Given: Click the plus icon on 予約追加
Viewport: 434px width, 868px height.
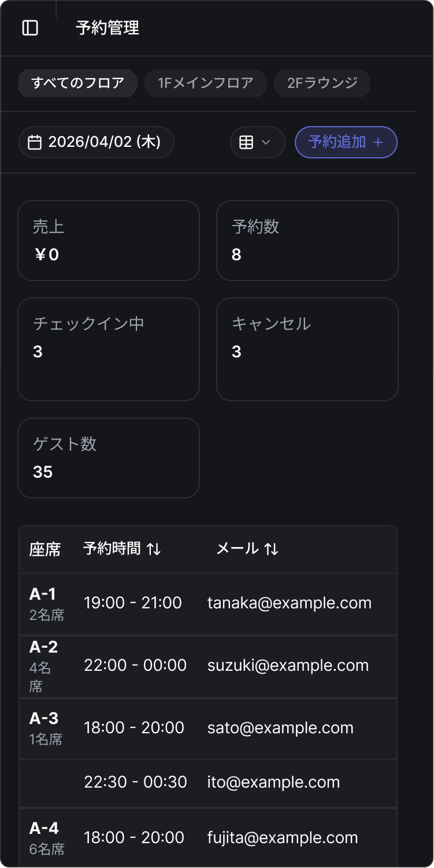Looking at the screenshot, I should point(378,142).
